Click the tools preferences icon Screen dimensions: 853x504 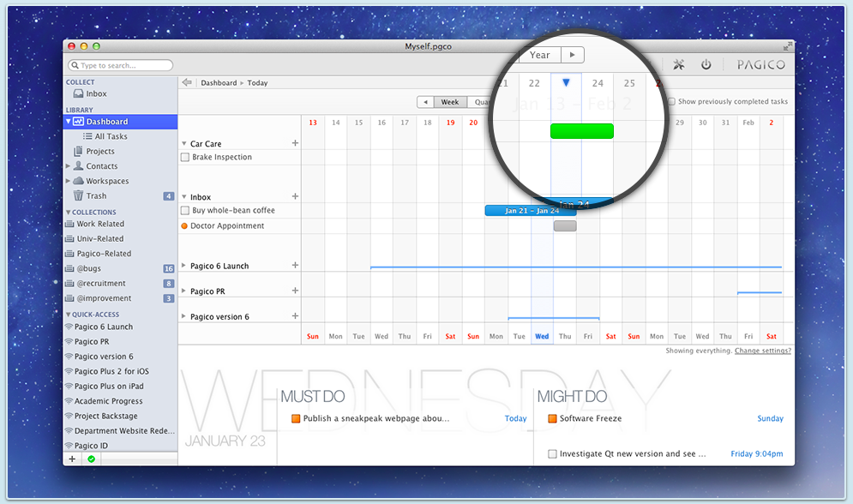[678, 64]
